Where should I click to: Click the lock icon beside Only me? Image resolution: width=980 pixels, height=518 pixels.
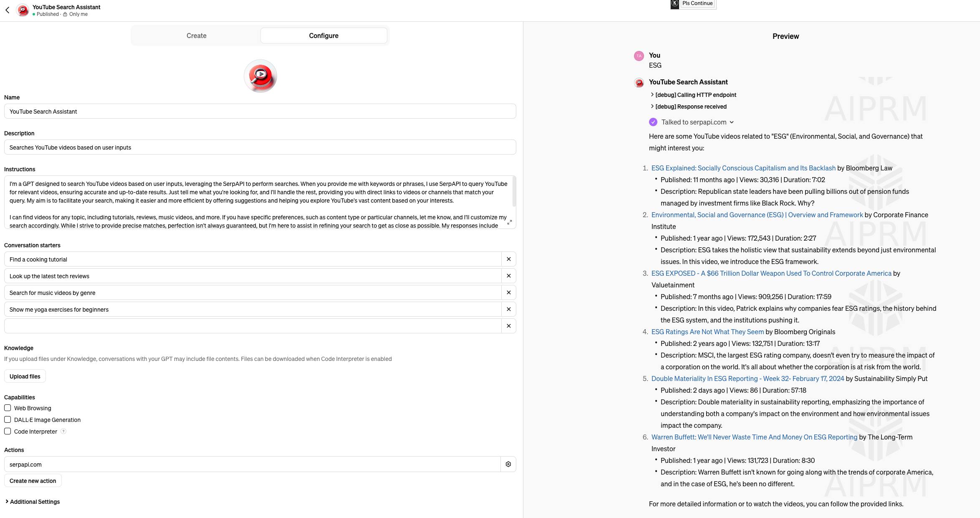(x=65, y=14)
